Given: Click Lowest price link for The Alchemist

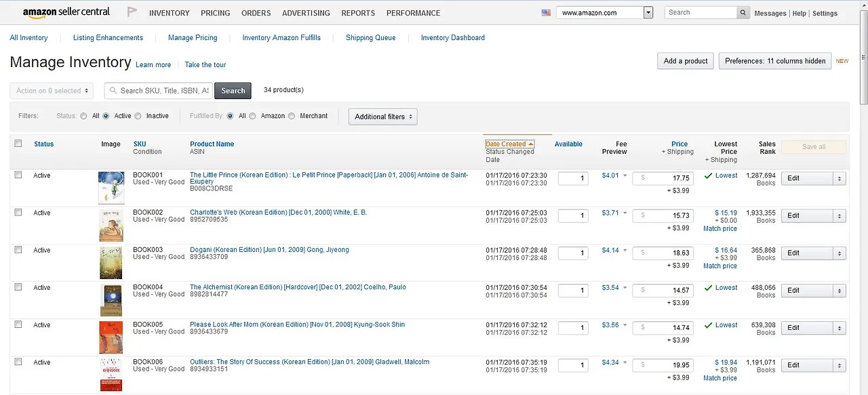Looking at the screenshot, I should click(726, 287).
